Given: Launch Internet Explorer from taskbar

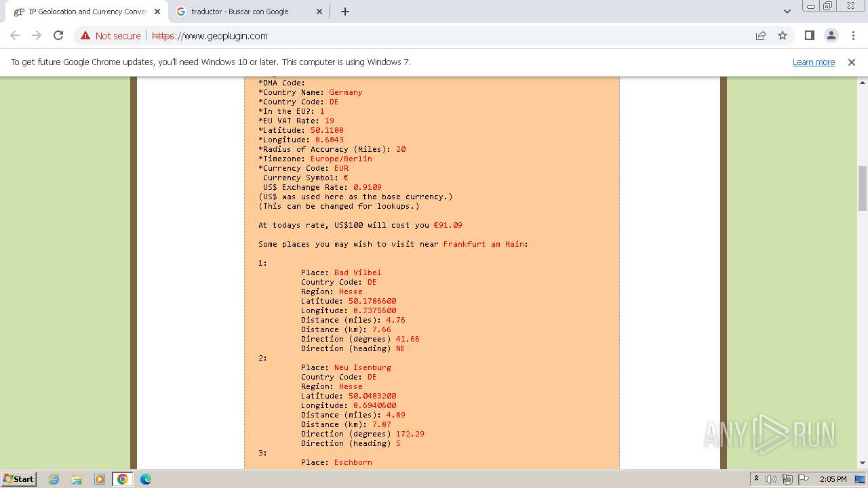Looking at the screenshot, I should pyautogui.click(x=54, y=479).
